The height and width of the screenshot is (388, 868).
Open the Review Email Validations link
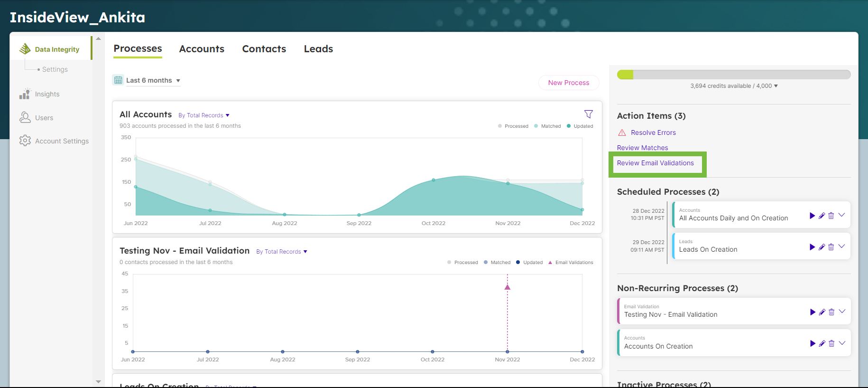pos(655,163)
